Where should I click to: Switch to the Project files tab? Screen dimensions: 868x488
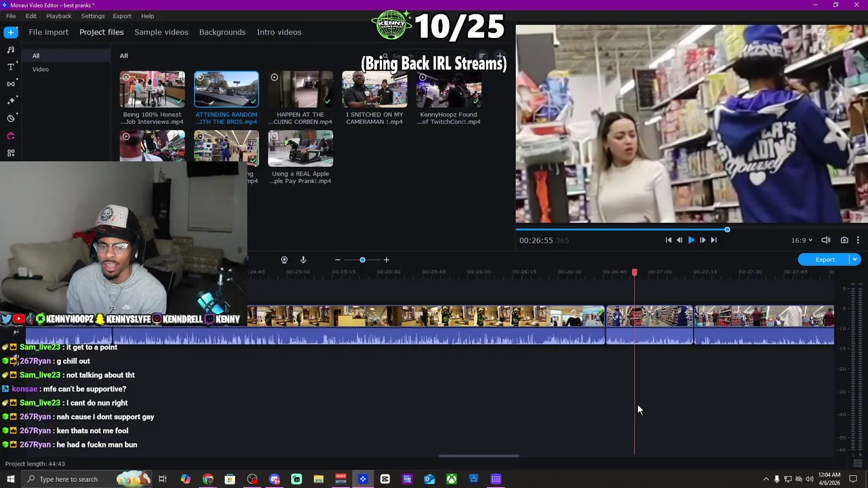click(x=102, y=32)
